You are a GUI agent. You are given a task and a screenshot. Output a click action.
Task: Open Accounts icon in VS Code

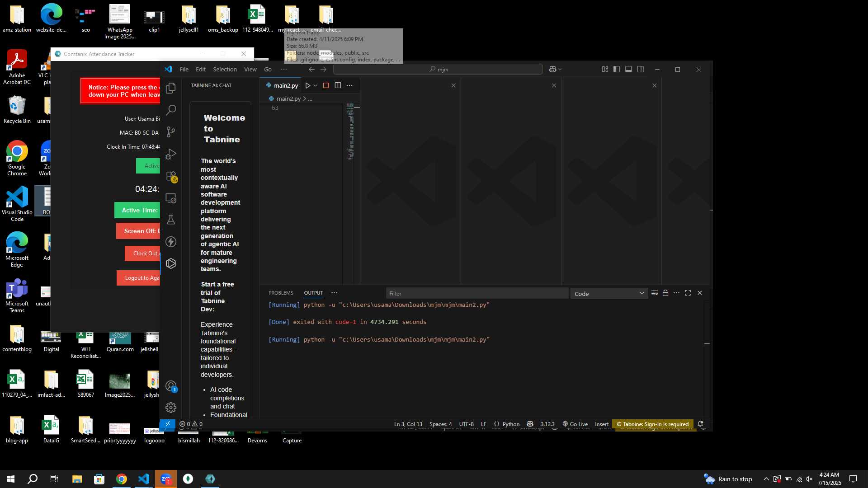tap(171, 386)
